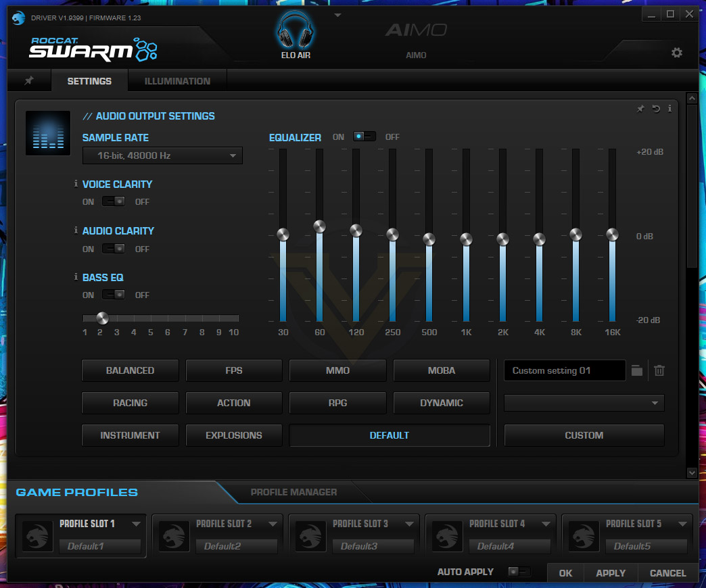Toggle the Auto Apply switch

click(x=519, y=572)
